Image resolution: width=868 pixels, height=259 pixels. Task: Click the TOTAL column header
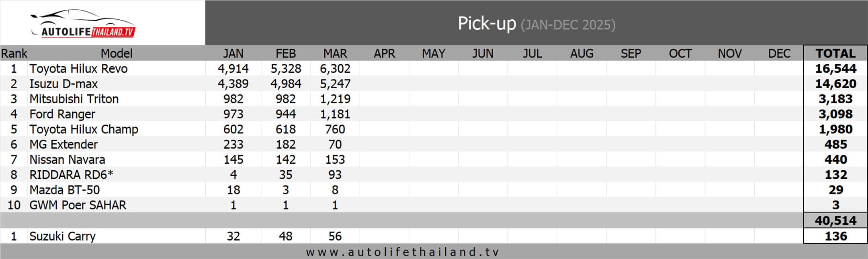click(835, 53)
